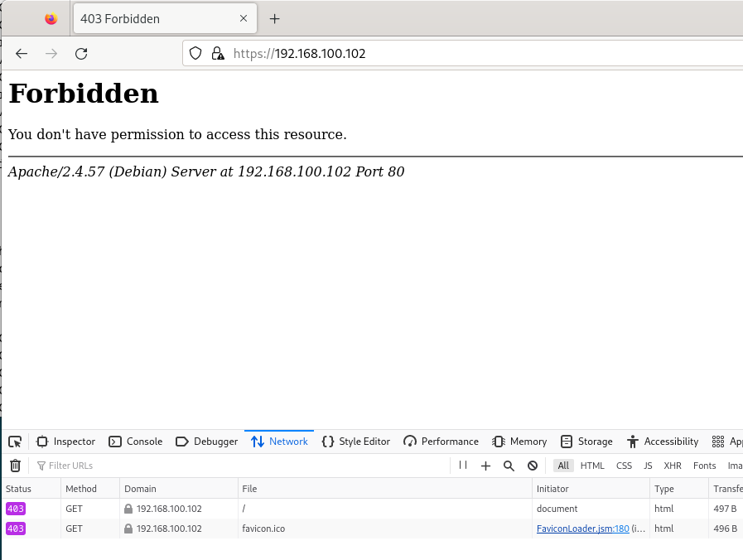
Task: Switch to the Console tab
Action: click(x=136, y=442)
